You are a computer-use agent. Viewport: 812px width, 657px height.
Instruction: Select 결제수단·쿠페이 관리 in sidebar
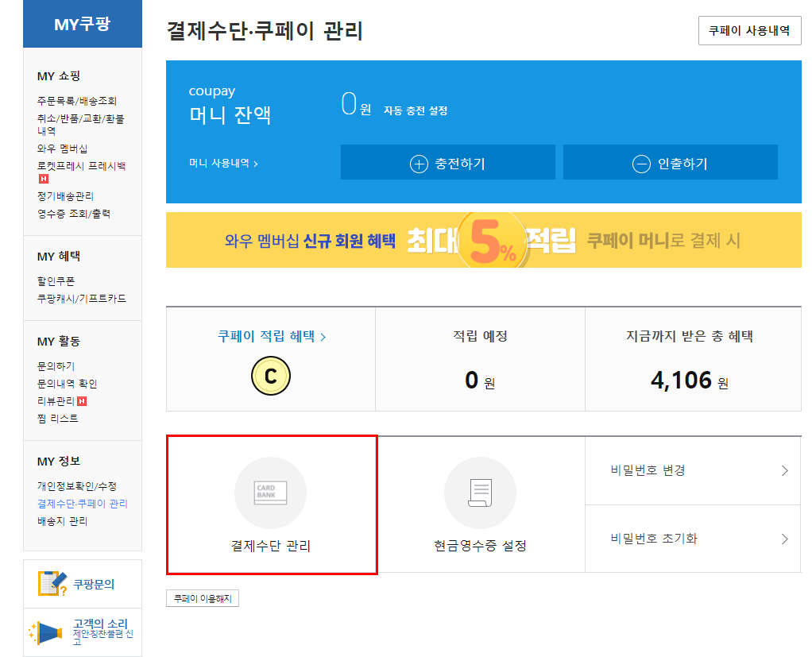click(x=83, y=504)
